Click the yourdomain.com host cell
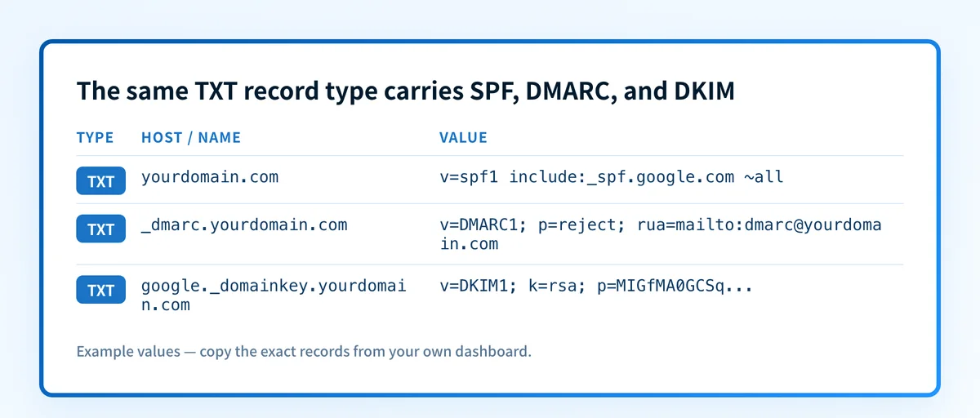This screenshot has height=418, width=980. [210, 176]
